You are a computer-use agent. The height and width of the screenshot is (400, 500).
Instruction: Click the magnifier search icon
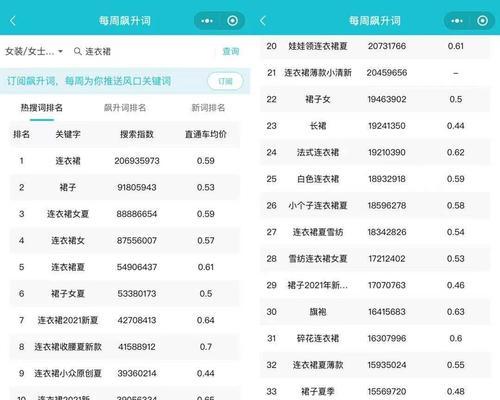click(77, 51)
